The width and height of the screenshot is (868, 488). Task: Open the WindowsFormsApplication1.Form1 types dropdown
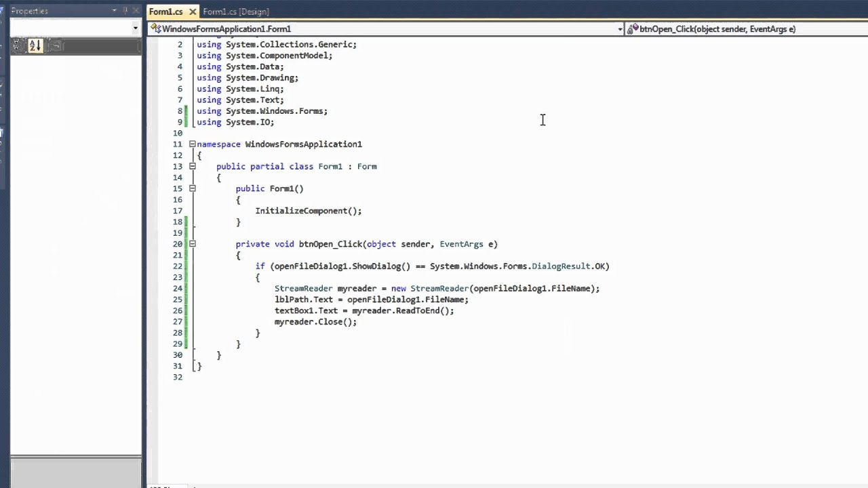[386, 28]
